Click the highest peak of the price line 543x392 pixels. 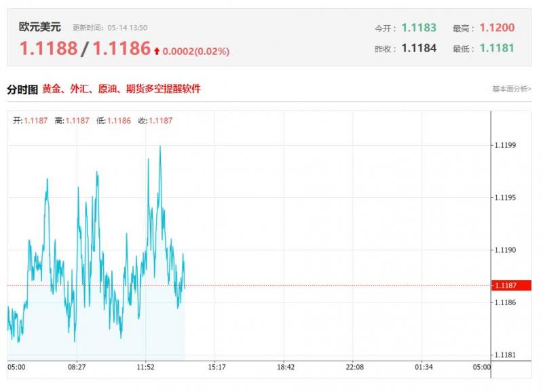point(160,146)
